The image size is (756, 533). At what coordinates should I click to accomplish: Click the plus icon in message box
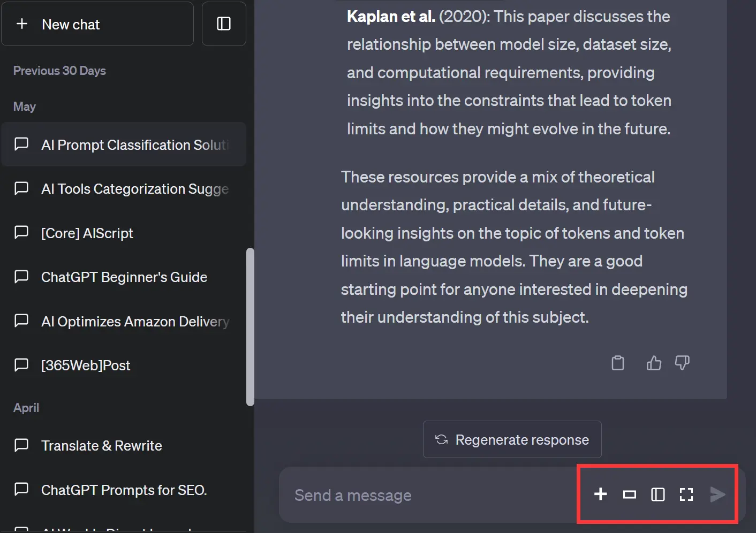pyautogui.click(x=601, y=494)
